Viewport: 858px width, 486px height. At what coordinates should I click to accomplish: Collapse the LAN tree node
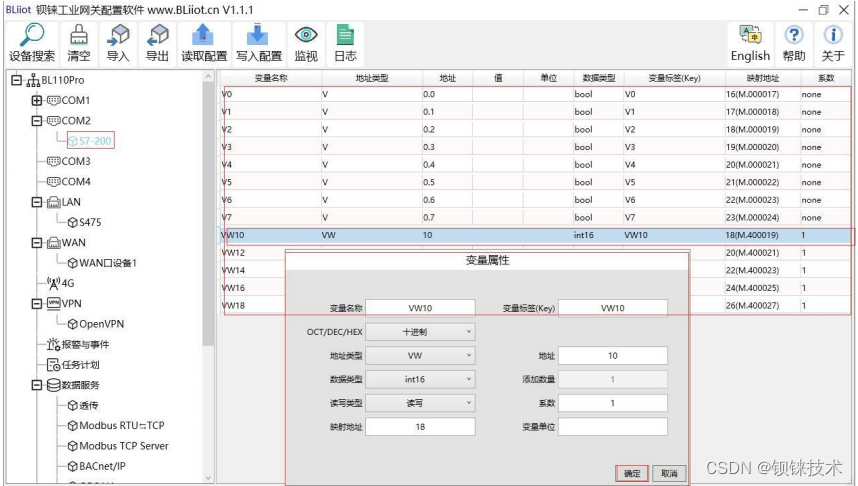point(37,202)
